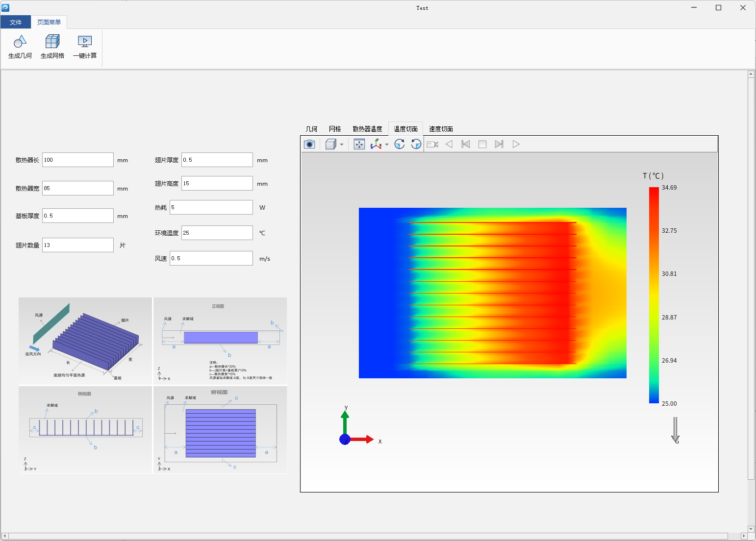Click the 风速 input field
This screenshot has height=541, width=756.
pos(211,258)
